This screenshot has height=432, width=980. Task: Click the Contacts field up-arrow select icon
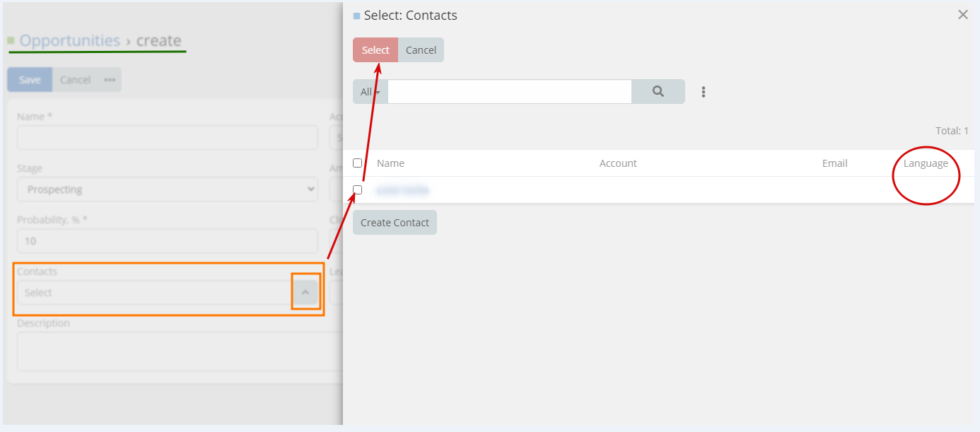(x=305, y=292)
